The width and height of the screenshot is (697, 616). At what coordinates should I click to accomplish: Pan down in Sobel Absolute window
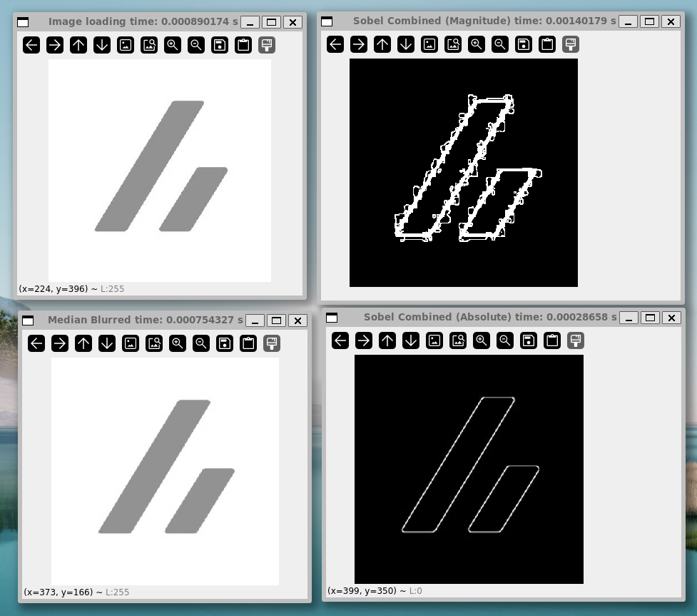(411, 340)
